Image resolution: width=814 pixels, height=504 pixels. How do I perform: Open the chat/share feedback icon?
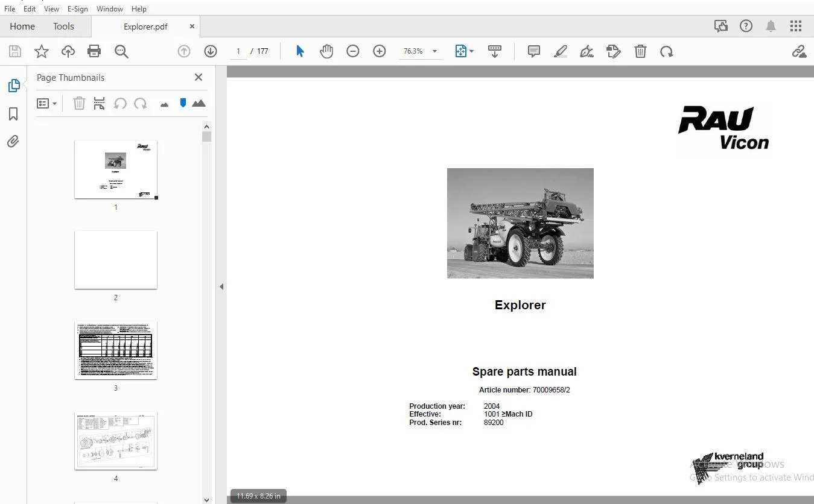pyautogui.click(x=720, y=27)
